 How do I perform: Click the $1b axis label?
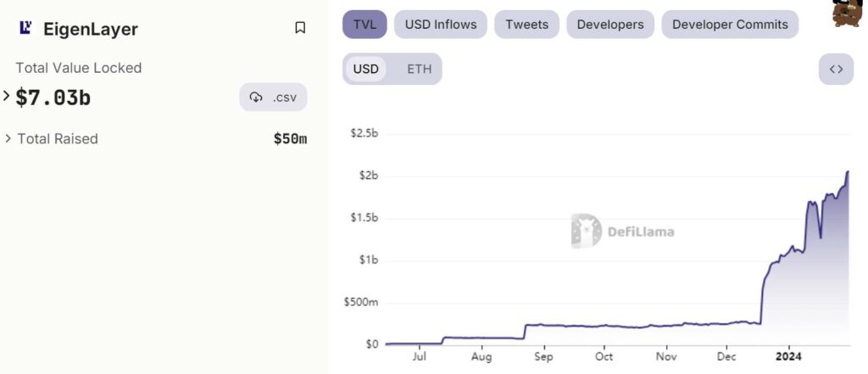(x=368, y=260)
